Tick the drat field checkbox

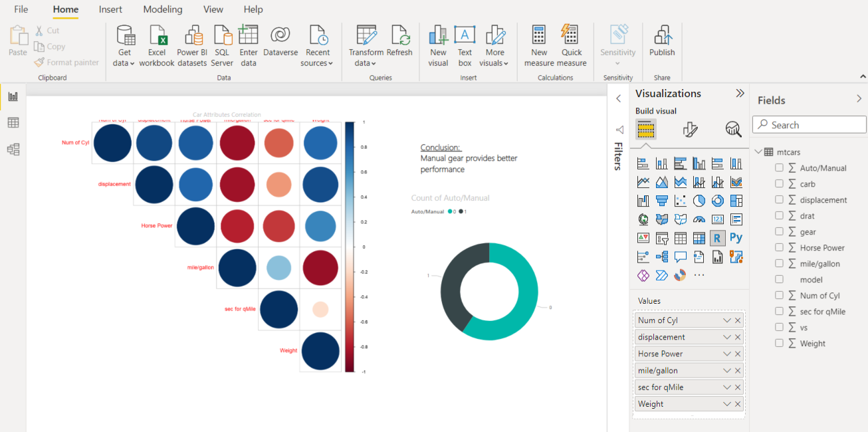click(779, 216)
